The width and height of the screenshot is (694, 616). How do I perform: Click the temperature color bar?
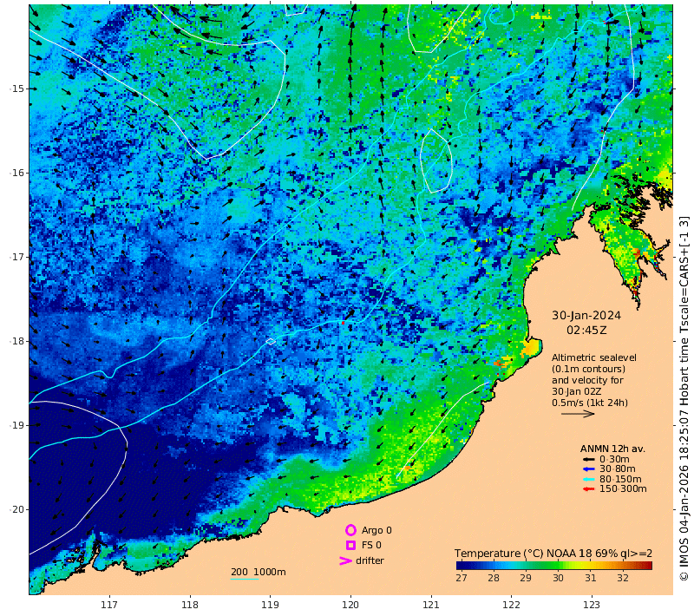point(554,565)
